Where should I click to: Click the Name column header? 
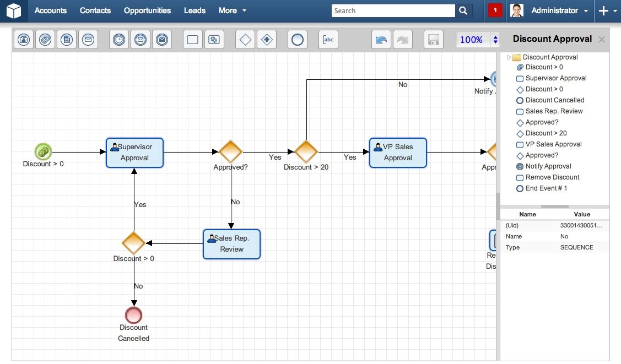tap(527, 214)
